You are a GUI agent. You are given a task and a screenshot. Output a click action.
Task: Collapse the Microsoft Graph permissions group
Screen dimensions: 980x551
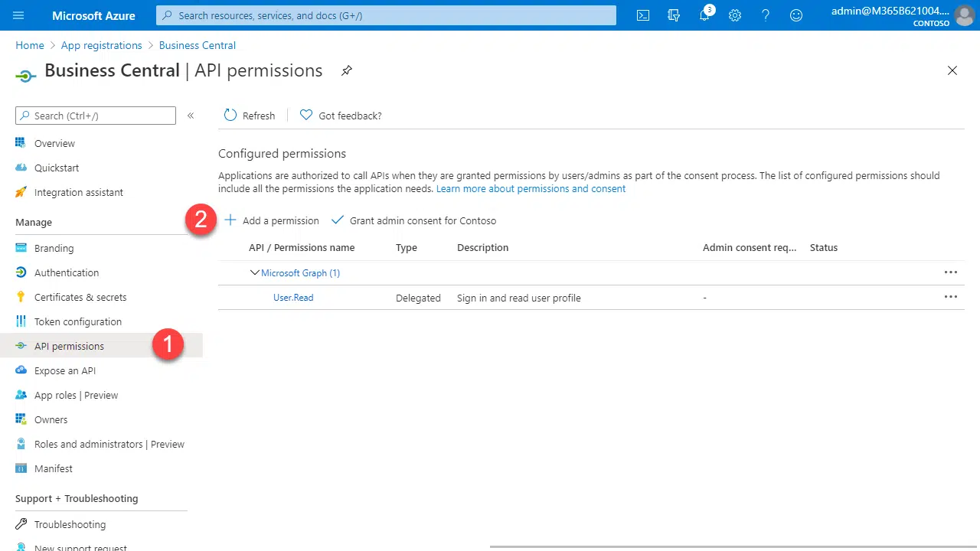[255, 272]
